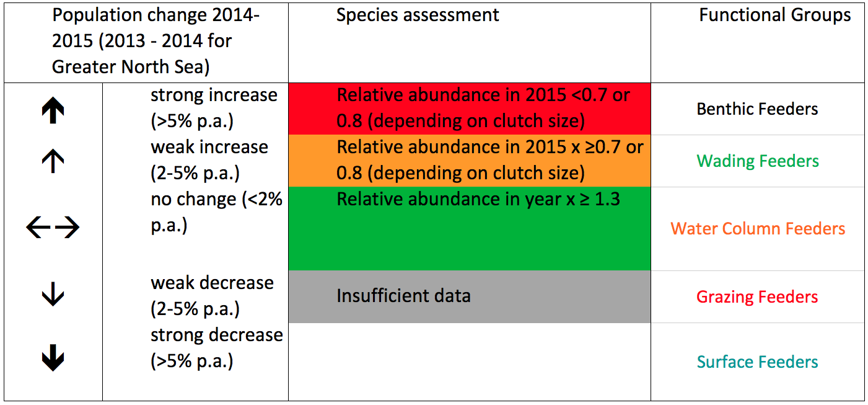Click the orange species assessment cell
Viewport: 868px width, 405px height.
tap(469, 161)
